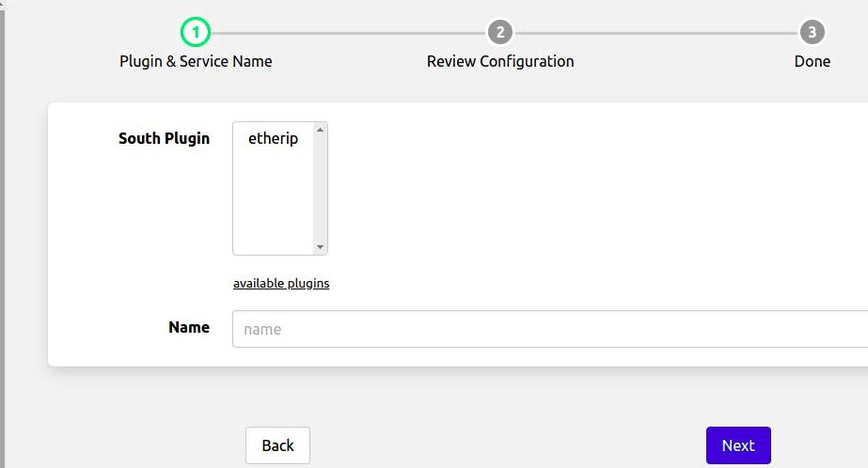Click the step 3 circle indicator

tap(812, 33)
